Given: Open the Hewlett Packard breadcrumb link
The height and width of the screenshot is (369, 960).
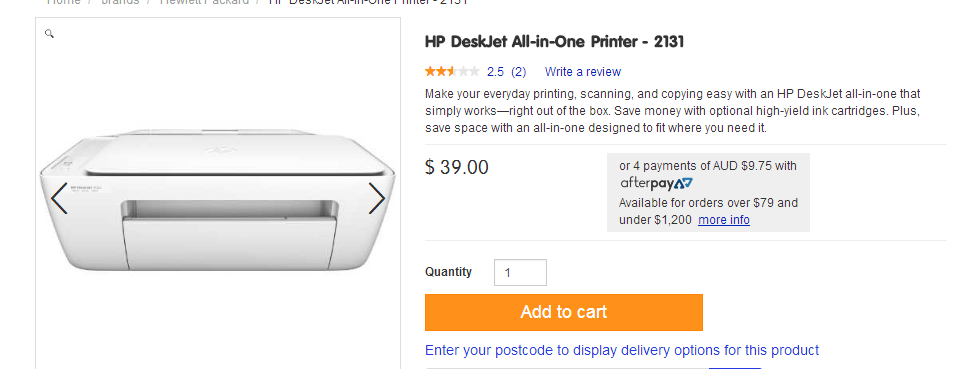Looking at the screenshot, I should pyautogui.click(x=204, y=2).
